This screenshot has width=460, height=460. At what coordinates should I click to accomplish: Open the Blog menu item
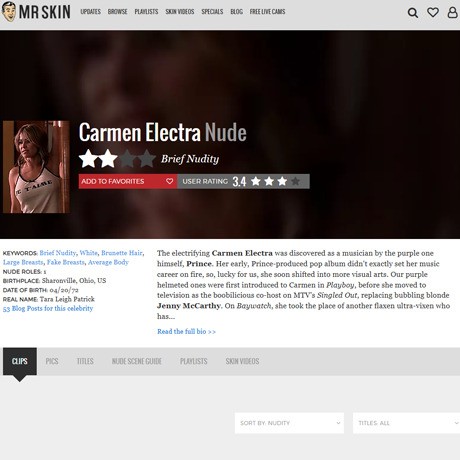(x=236, y=12)
